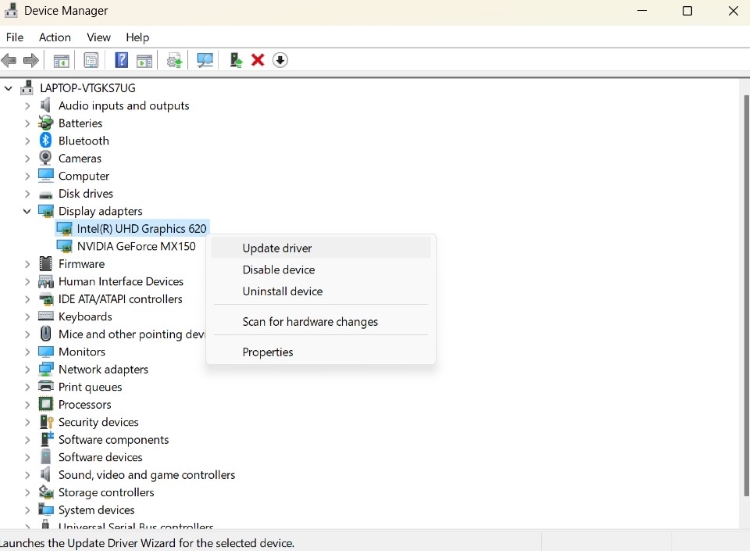750x551 pixels.
Task: Select the NVIDIA GeForce MX150 adapter
Action: point(136,246)
